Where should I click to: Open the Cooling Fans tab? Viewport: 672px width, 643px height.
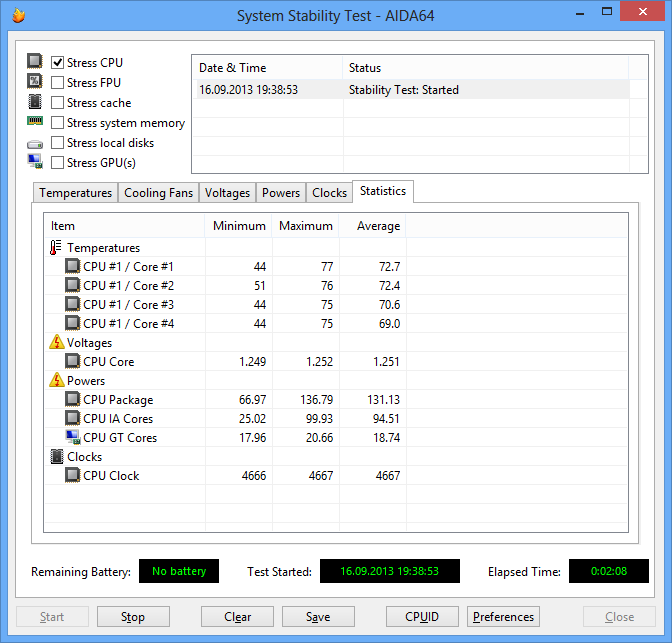coord(159,193)
